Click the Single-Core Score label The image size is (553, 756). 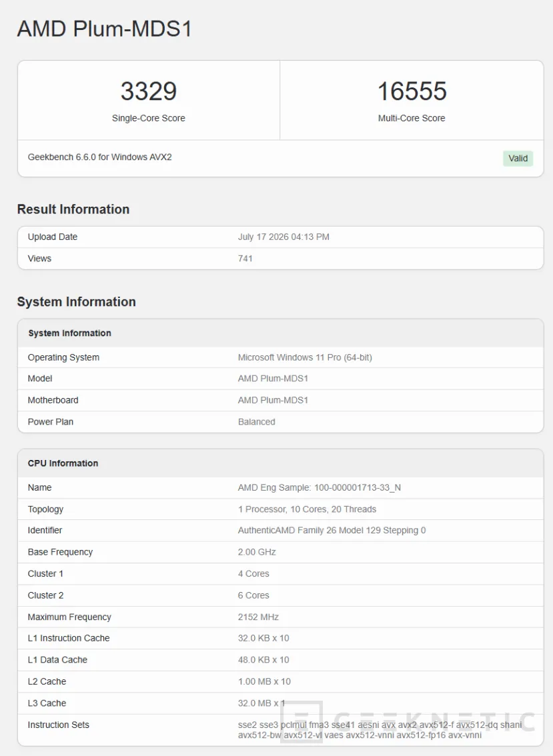149,118
